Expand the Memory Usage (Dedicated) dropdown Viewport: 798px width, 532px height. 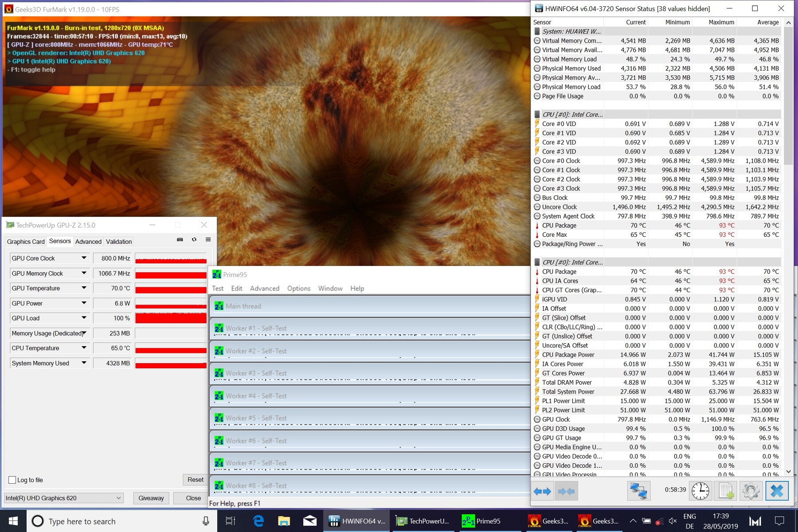point(84,333)
